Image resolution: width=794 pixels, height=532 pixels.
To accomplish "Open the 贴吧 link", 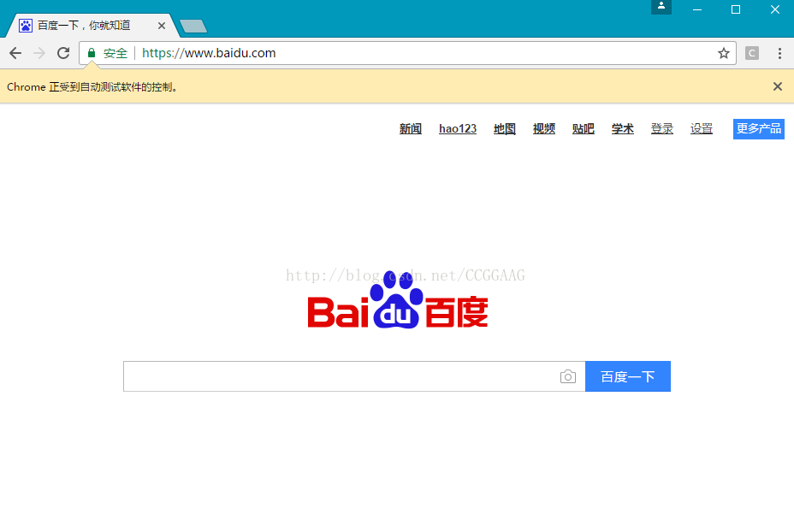I will [x=584, y=129].
